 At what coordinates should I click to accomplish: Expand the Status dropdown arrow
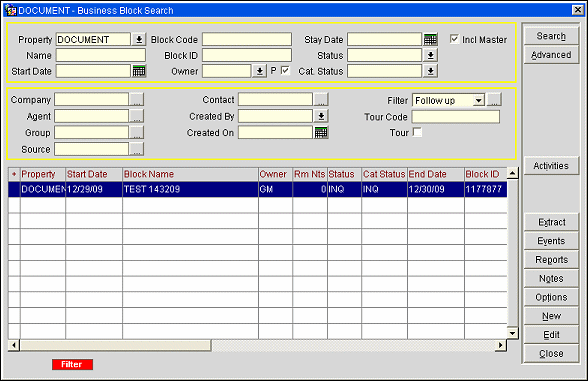430,56
